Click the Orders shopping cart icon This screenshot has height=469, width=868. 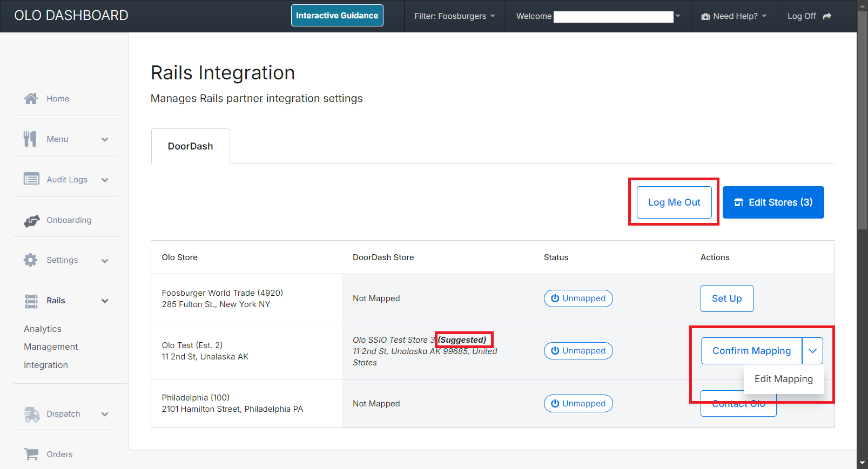31,454
